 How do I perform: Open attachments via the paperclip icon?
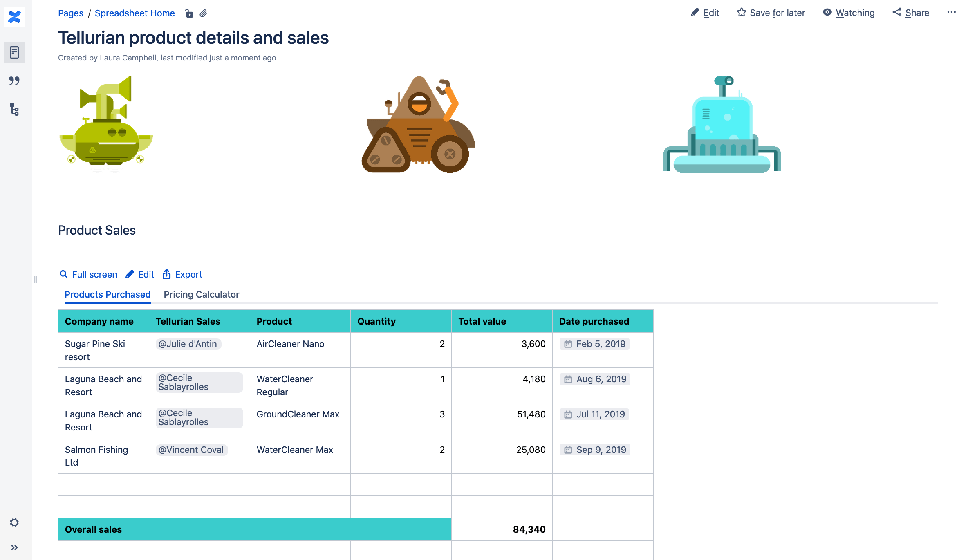(203, 13)
